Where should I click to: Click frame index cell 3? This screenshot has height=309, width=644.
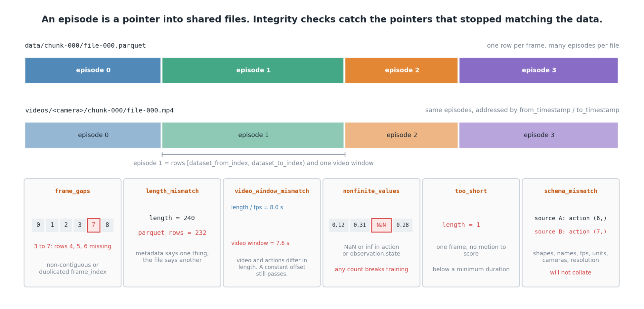pyautogui.click(x=80, y=225)
